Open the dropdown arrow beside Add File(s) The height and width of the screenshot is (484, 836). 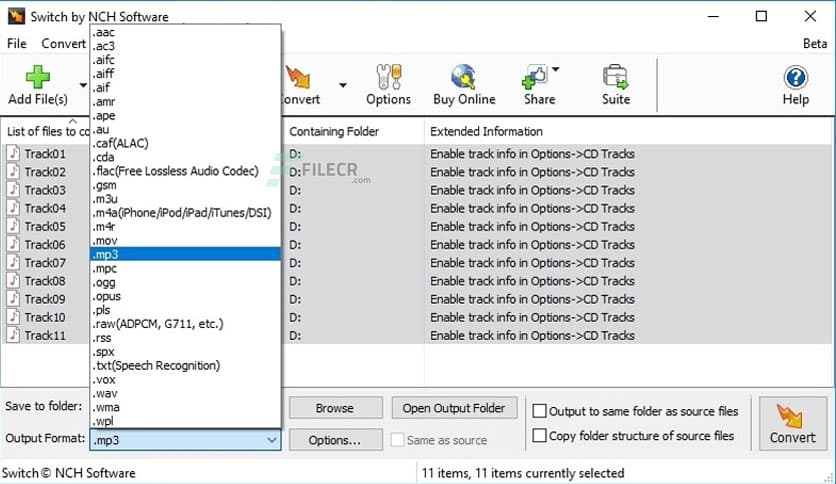coord(83,84)
